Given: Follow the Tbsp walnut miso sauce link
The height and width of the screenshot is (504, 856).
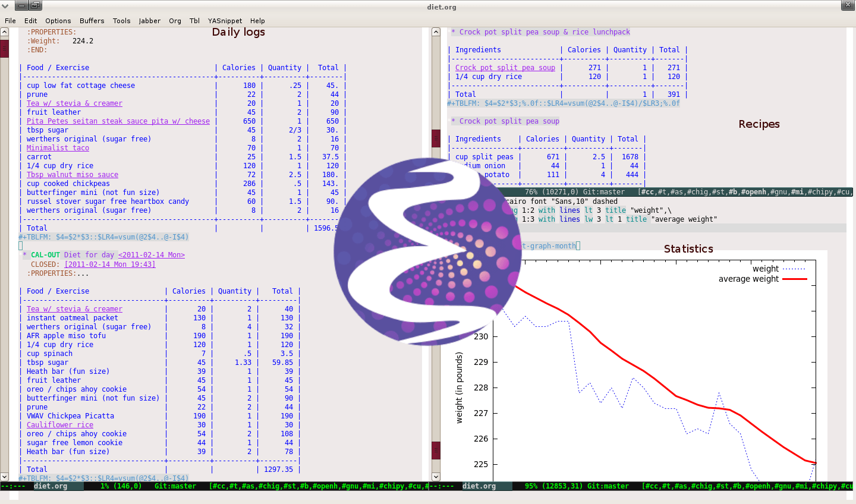Looking at the screenshot, I should coord(72,175).
